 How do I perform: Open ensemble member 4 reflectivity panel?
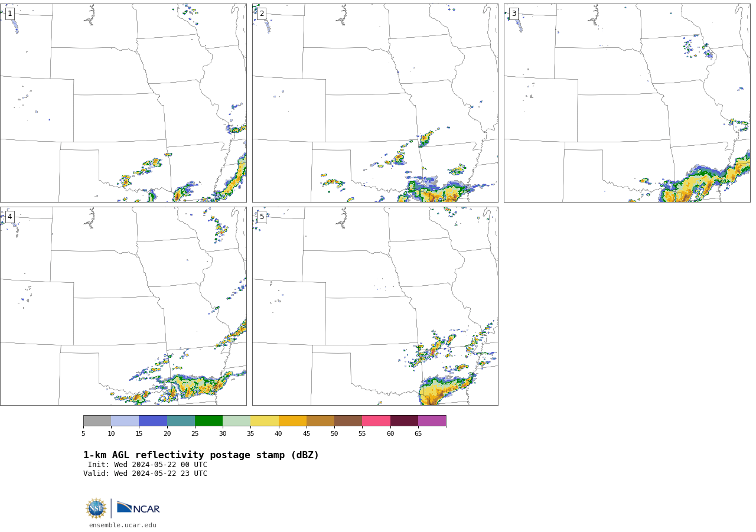pyautogui.click(x=123, y=306)
